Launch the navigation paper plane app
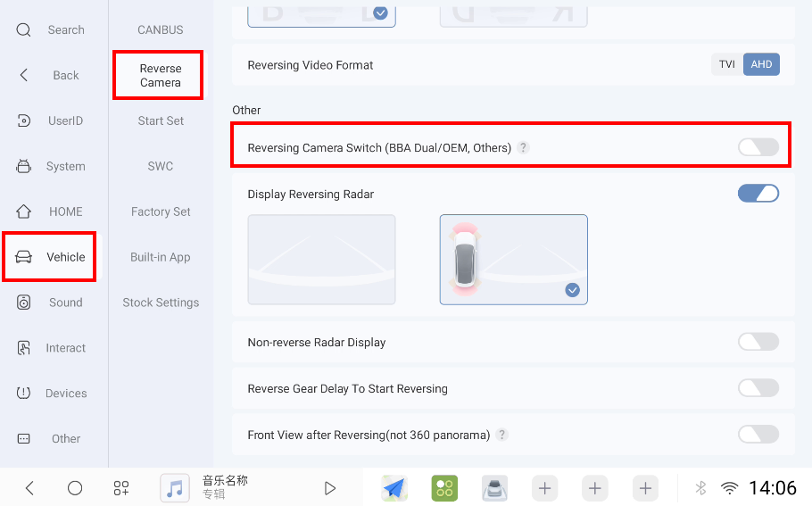The height and width of the screenshot is (506, 812). coord(394,488)
